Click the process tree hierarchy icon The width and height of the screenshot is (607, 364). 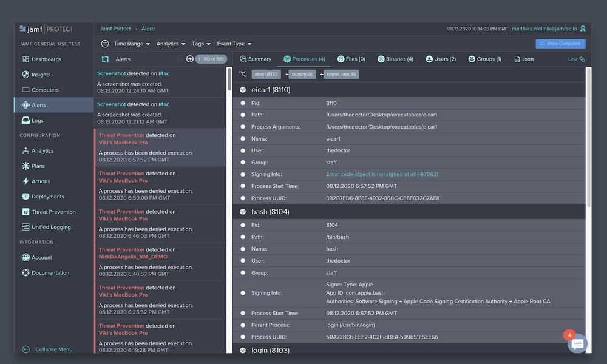click(x=243, y=74)
